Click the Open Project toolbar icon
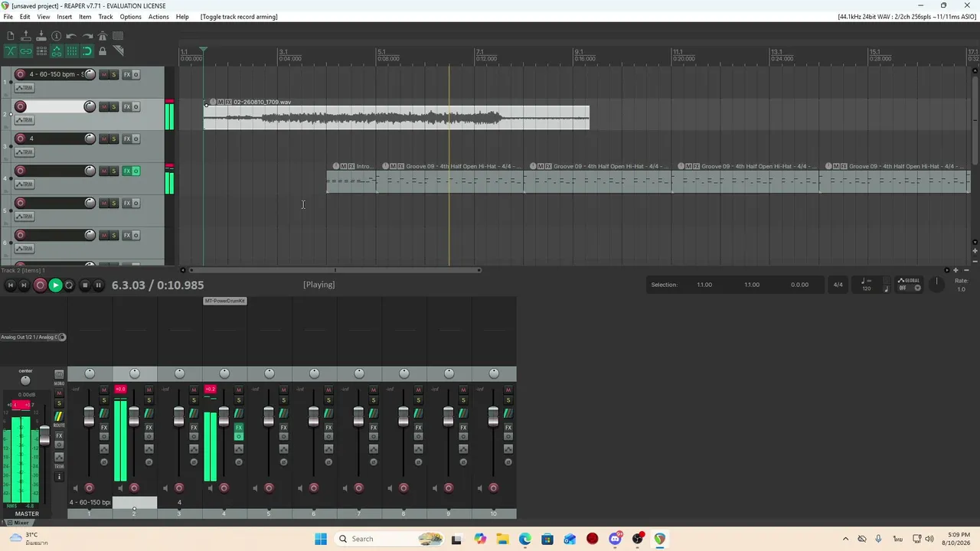The height and width of the screenshot is (551, 980). (26, 36)
